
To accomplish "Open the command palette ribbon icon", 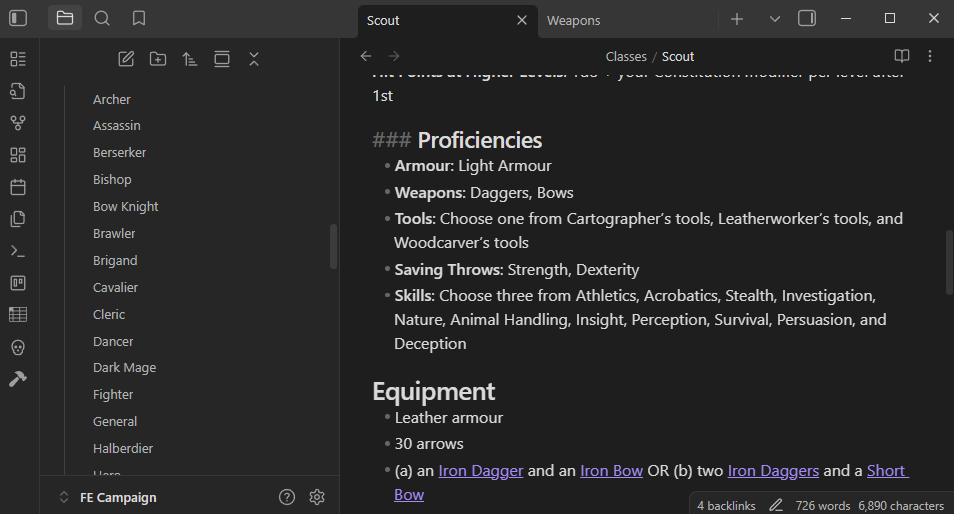I will pos(17,251).
